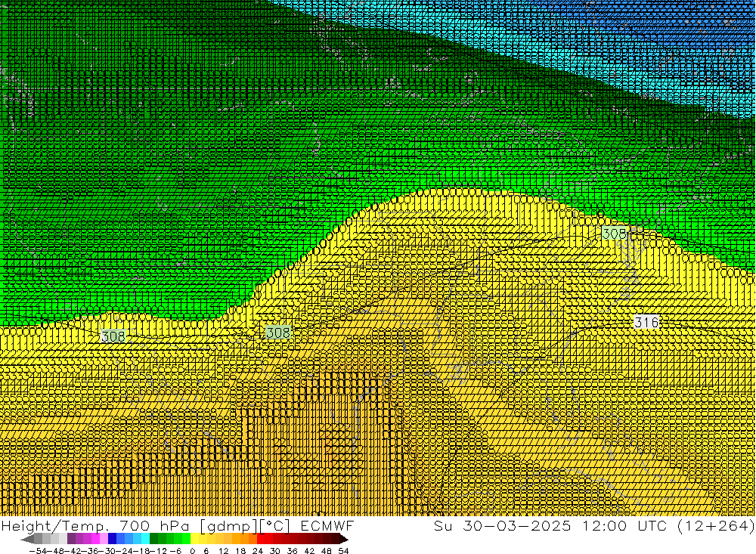
Task: Click the light pink swatch in the legend
Action: coord(104,540)
